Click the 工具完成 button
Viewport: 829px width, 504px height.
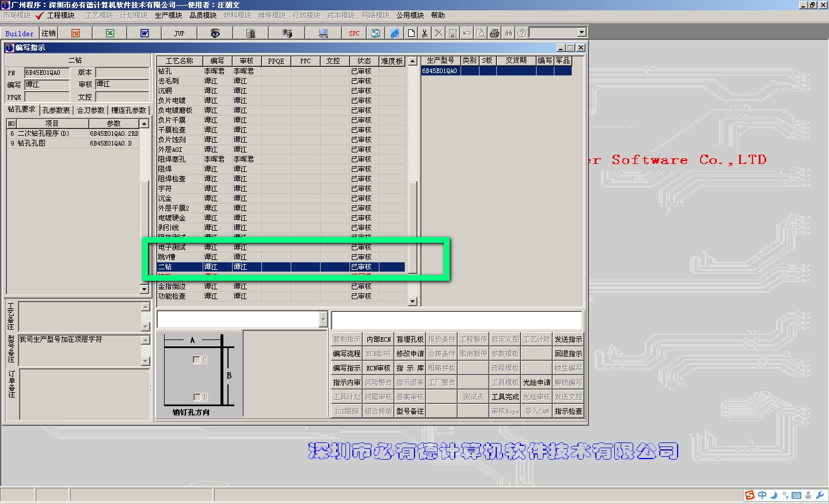pyautogui.click(x=505, y=397)
